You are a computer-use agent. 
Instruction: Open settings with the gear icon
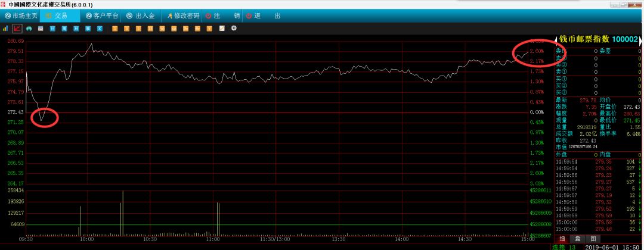(234, 29)
